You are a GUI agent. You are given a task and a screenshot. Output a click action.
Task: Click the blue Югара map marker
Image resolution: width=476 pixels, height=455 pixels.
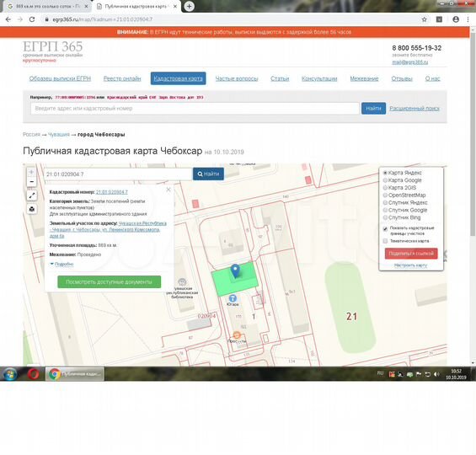coord(233,298)
